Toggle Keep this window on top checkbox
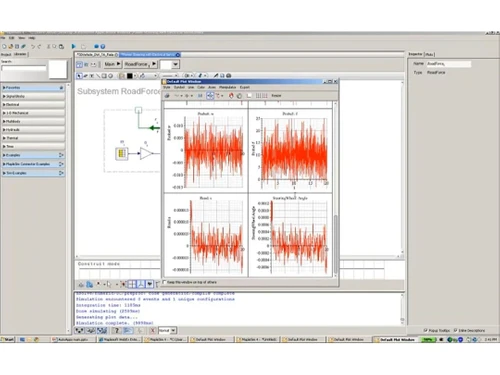The image size is (500, 375). click(x=164, y=282)
